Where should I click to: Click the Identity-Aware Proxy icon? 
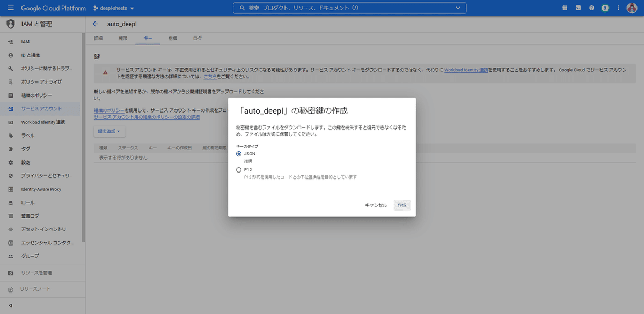pos(11,189)
